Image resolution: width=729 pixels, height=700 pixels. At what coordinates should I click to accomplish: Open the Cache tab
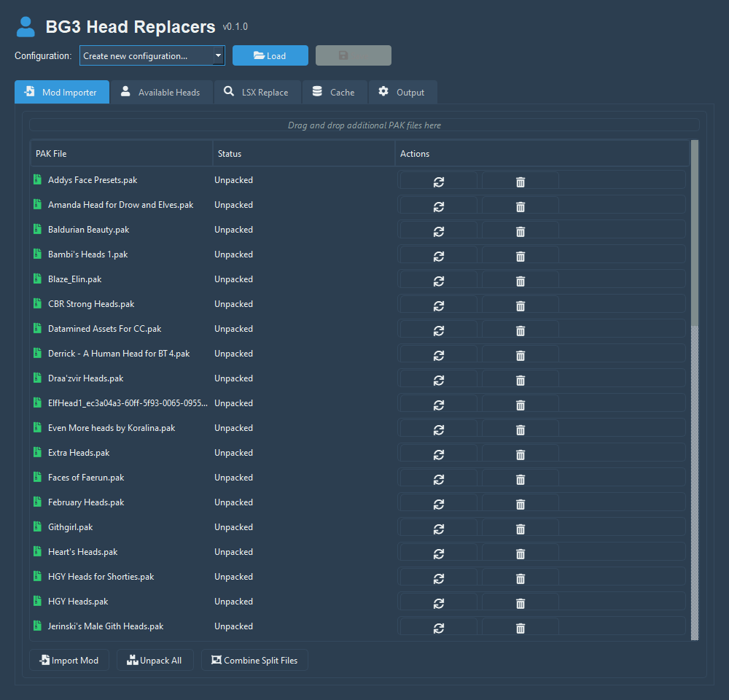(335, 92)
